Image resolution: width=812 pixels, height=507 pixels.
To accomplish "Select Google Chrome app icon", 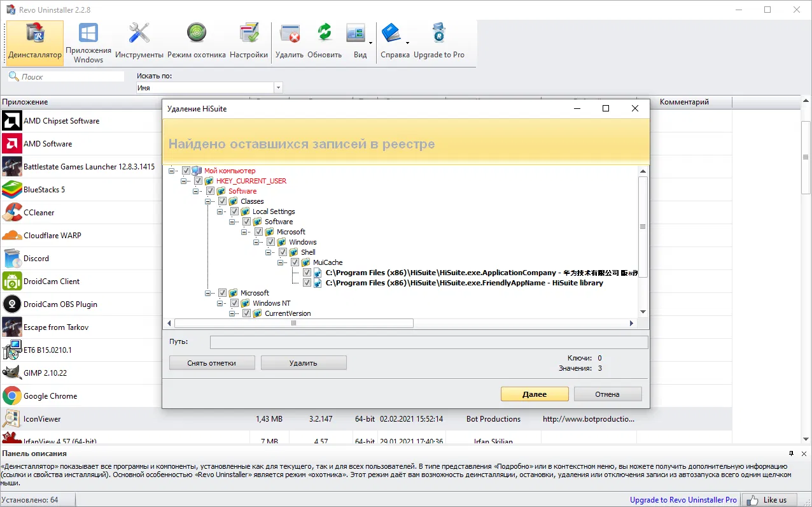I will point(12,396).
